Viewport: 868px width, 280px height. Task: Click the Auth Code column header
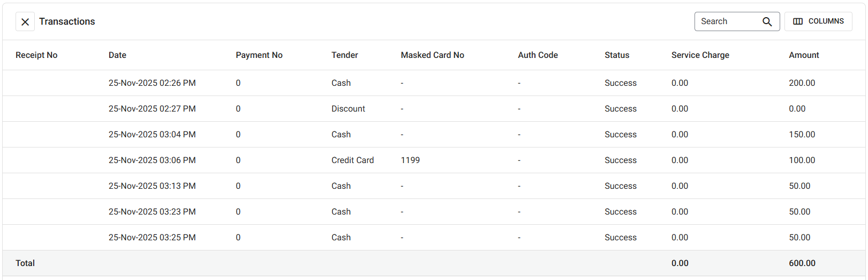[538, 55]
